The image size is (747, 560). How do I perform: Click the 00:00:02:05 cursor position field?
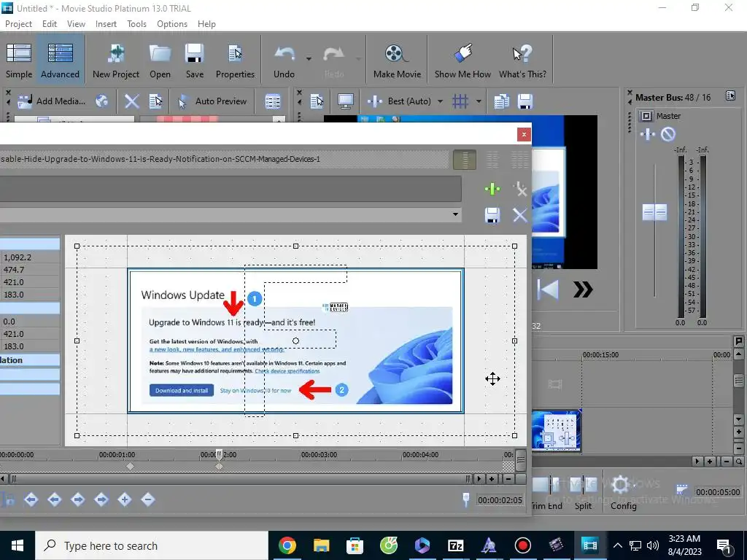pos(500,500)
